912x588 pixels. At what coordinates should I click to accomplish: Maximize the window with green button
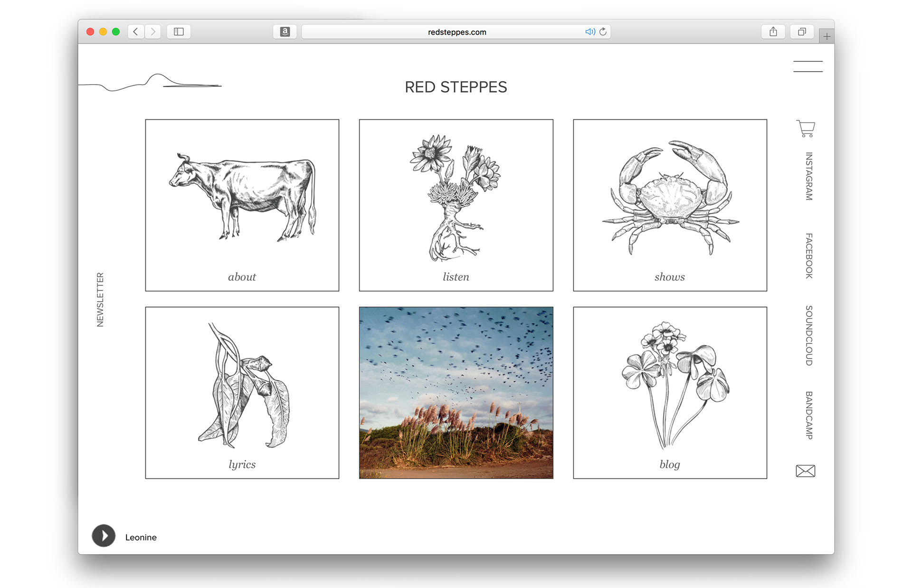[116, 32]
